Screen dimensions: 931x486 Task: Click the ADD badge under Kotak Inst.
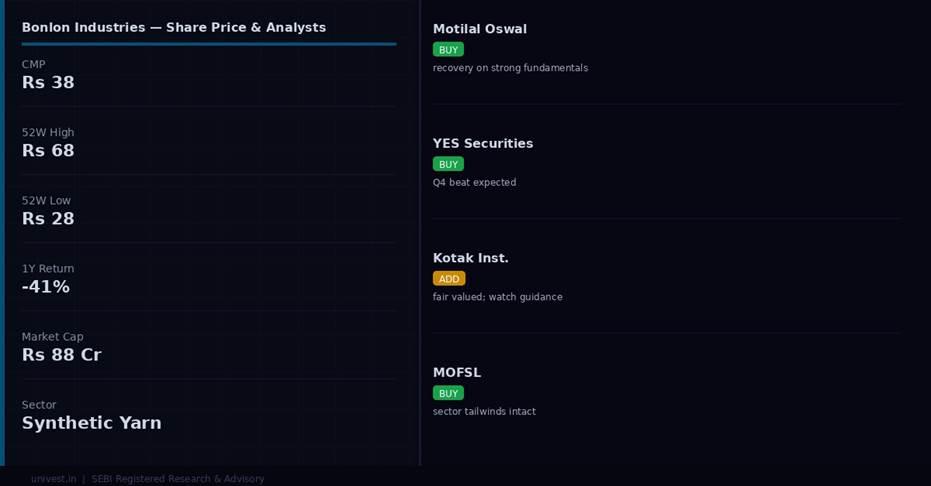pos(449,279)
